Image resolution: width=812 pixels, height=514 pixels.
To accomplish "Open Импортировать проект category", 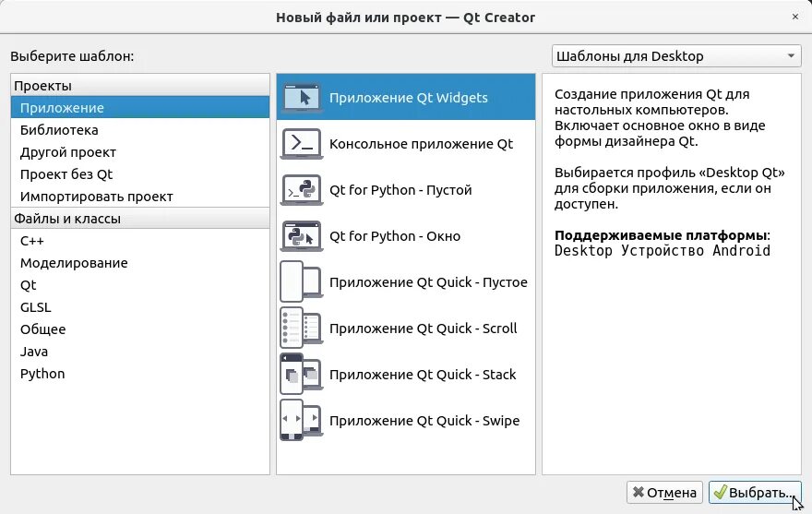I will (140, 197).
